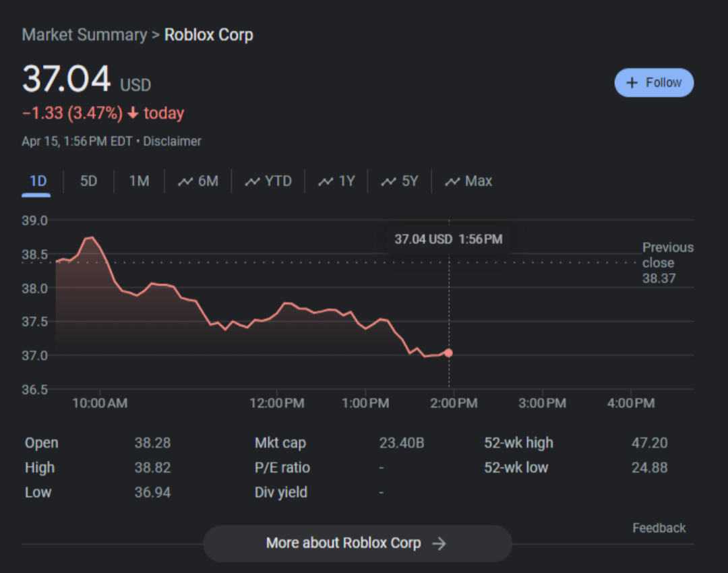Click the chart data point marker at 1:56 PM
The image size is (728, 573).
pyautogui.click(x=448, y=353)
